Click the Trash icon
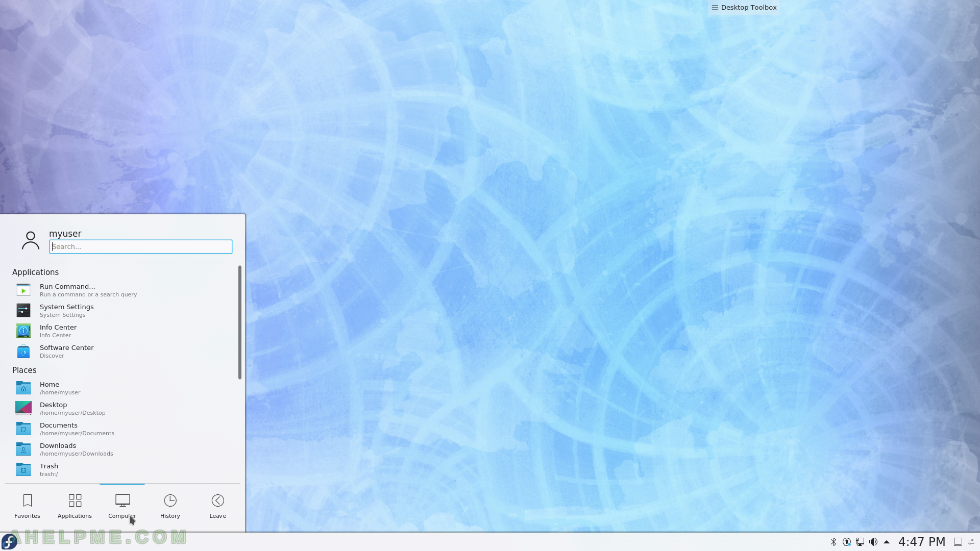 pos(23,470)
